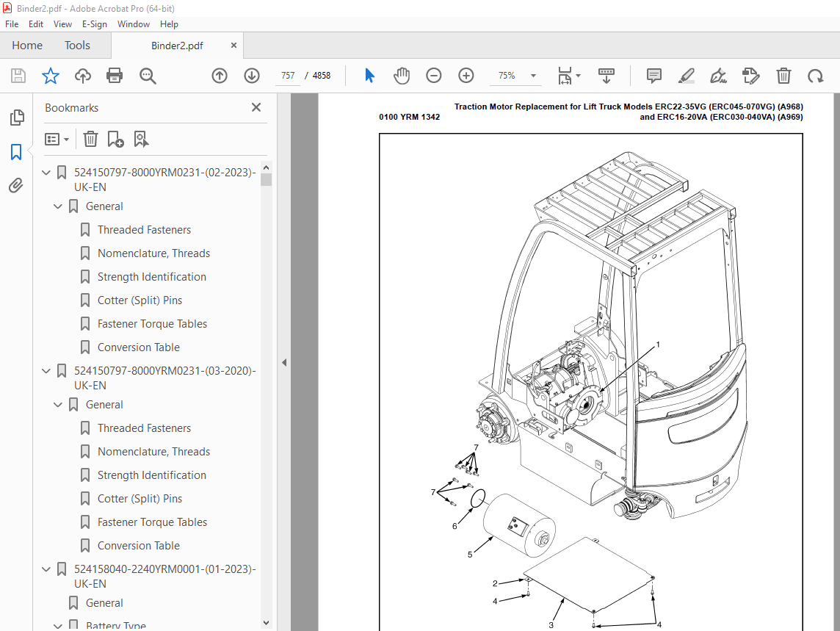Toggle the Bookmarks panel icon

[x=16, y=152]
